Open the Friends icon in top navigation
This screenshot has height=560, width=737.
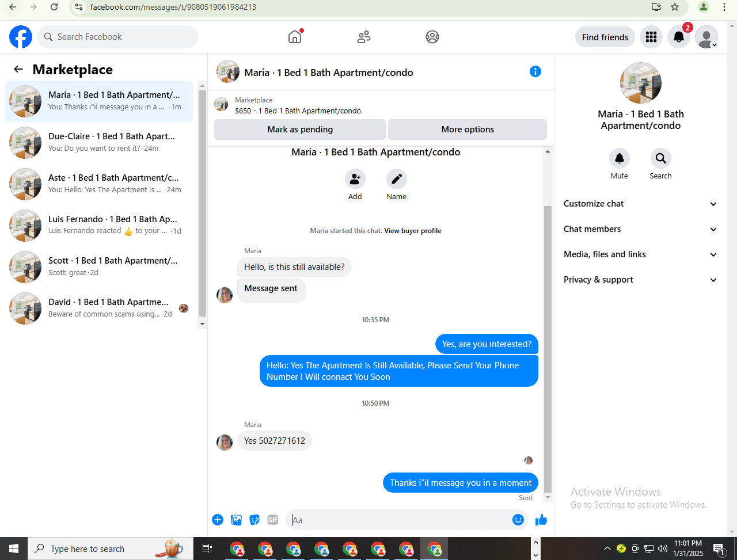click(x=364, y=37)
